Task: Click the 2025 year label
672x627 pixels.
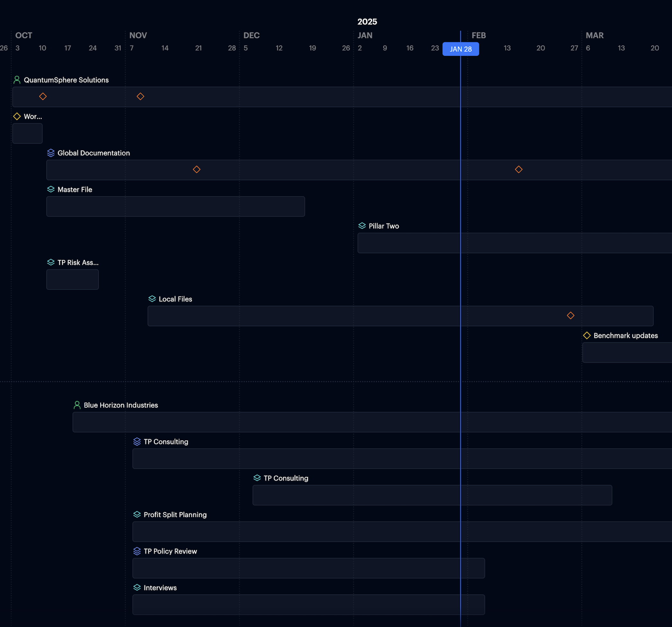Action: [367, 22]
